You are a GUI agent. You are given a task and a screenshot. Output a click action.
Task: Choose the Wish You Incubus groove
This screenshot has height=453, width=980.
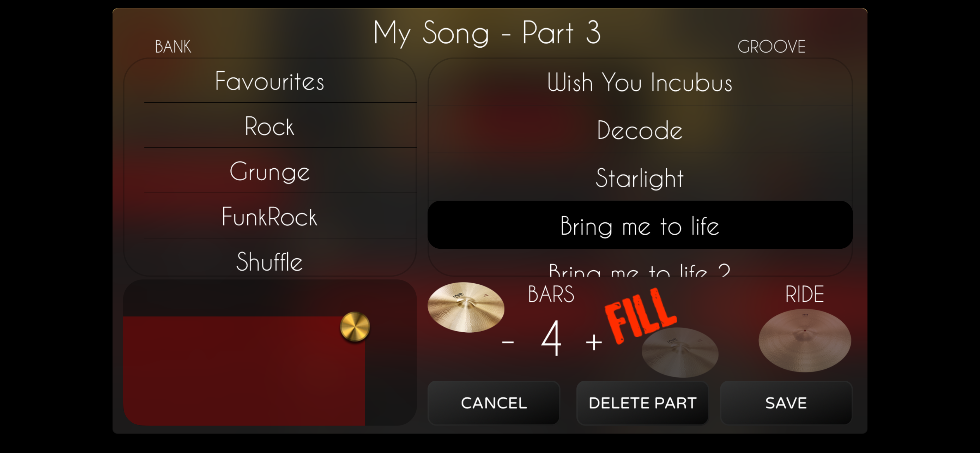point(640,82)
